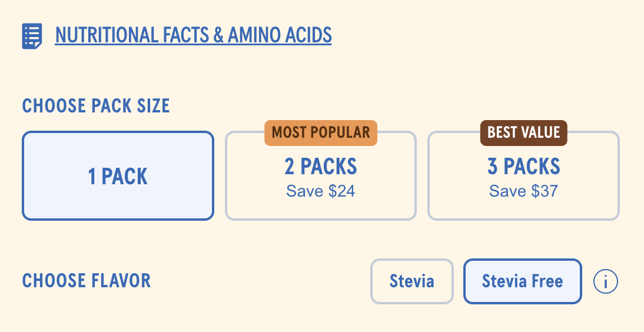
Task: Select the 1 PACK size option
Action: click(118, 176)
